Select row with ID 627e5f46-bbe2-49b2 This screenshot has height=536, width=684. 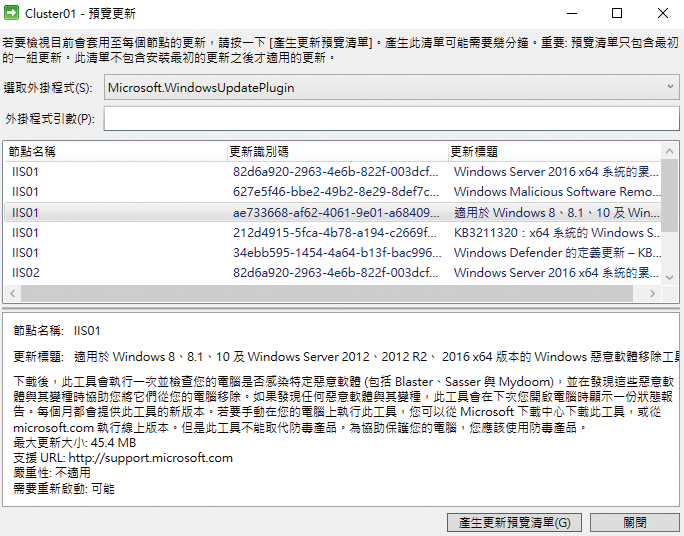pos(333,192)
